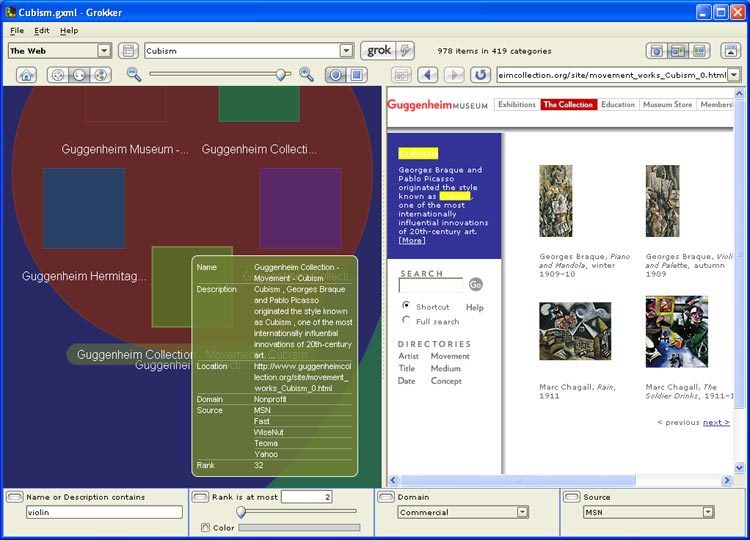This screenshot has height=540, width=750.
Task: Switch to square shape map view
Action: coord(356,75)
